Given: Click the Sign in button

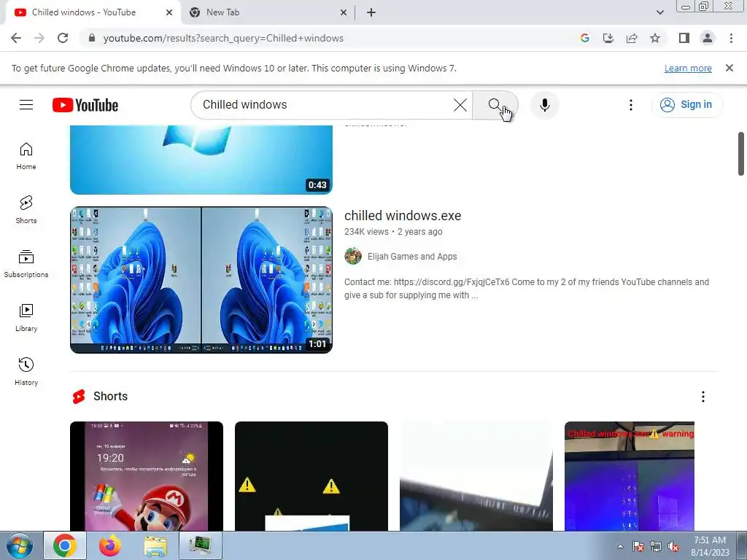Looking at the screenshot, I should [686, 105].
